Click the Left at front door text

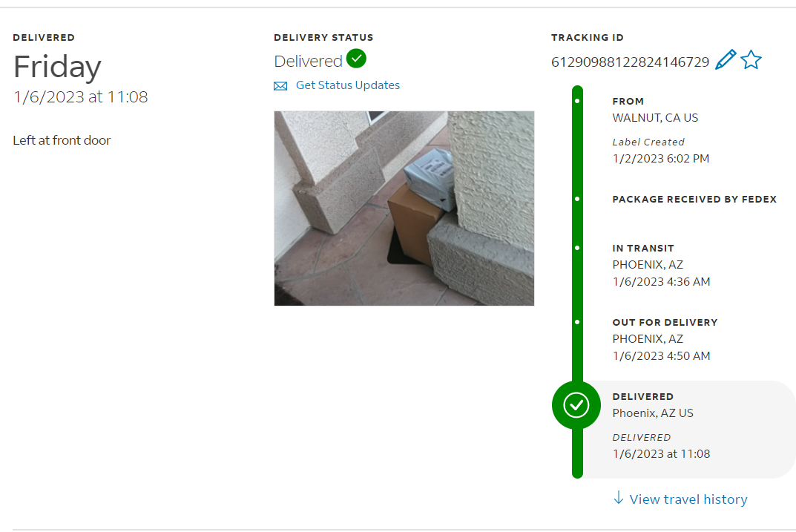[62, 140]
